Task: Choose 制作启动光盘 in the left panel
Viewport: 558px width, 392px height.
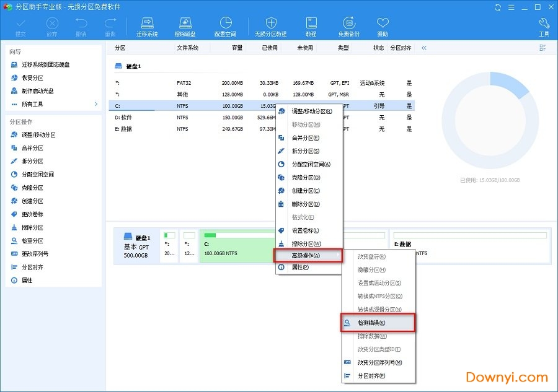Action: 37,91
